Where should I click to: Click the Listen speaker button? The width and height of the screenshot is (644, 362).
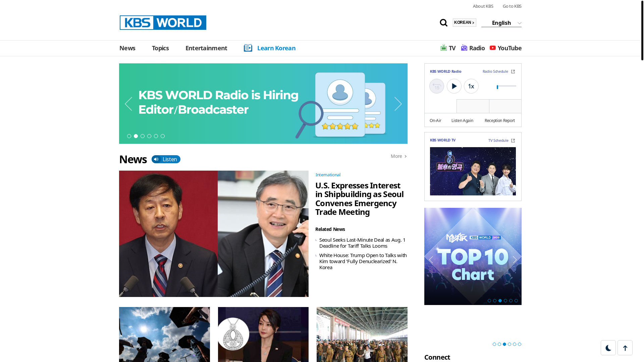pos(166,159)
